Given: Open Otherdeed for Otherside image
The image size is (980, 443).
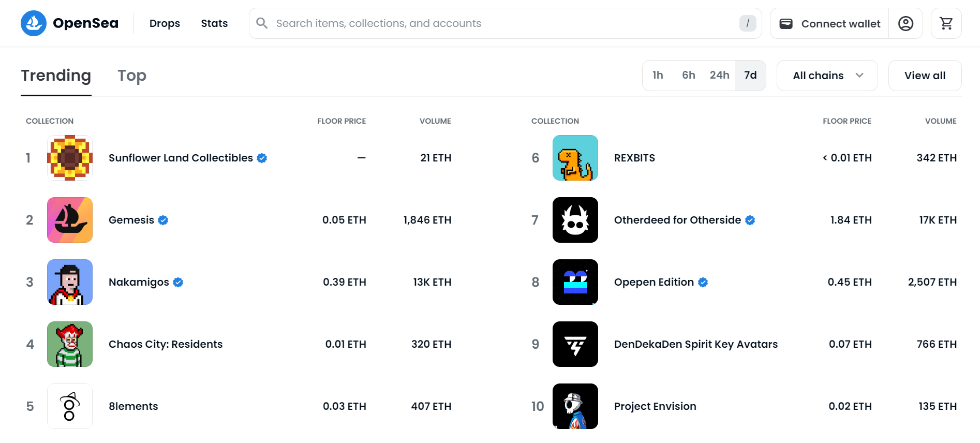Looking at the screenshot, I should [575, 220].
